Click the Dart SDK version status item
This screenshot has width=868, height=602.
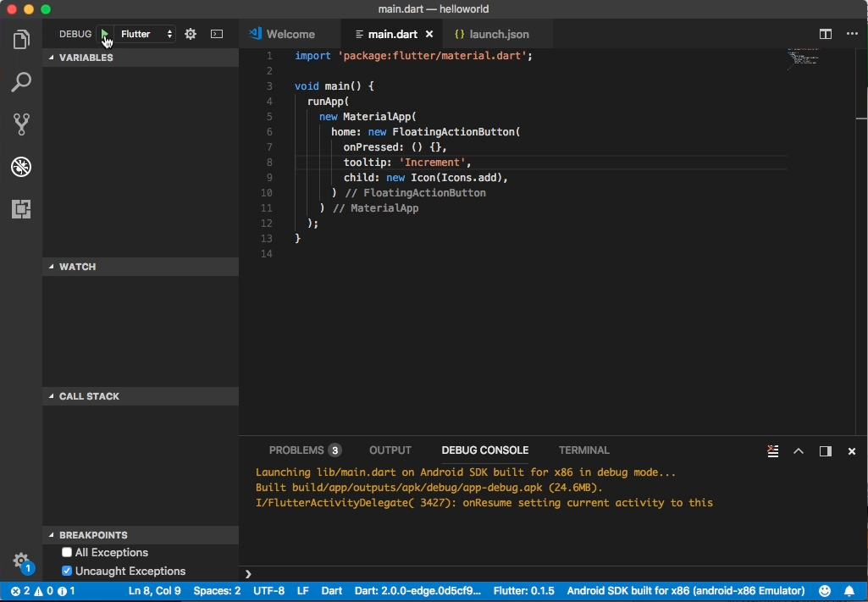(418, 591)
